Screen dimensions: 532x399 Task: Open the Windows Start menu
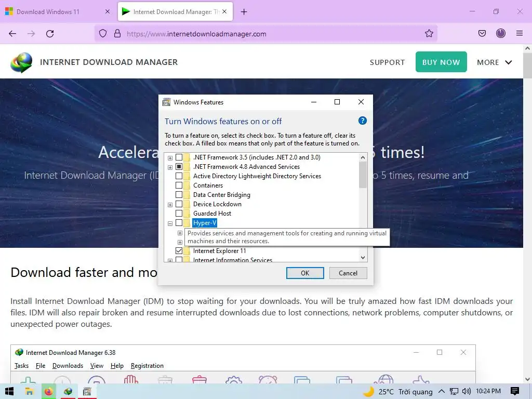[9, 392]
